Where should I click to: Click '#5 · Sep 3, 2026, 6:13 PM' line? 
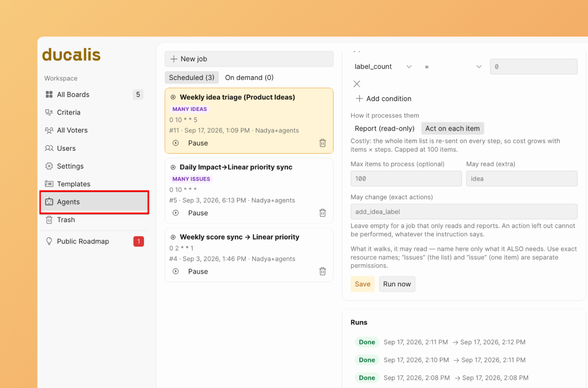pyautogui.click(x=232, y=200)
